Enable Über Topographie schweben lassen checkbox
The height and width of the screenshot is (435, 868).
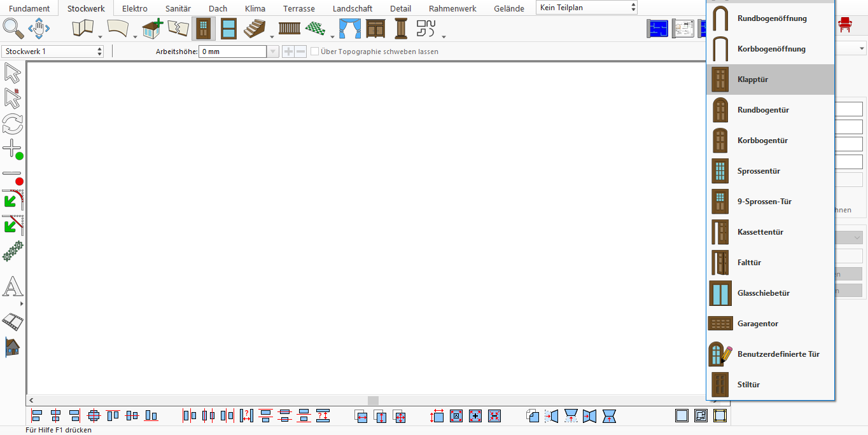click(314, 52)
